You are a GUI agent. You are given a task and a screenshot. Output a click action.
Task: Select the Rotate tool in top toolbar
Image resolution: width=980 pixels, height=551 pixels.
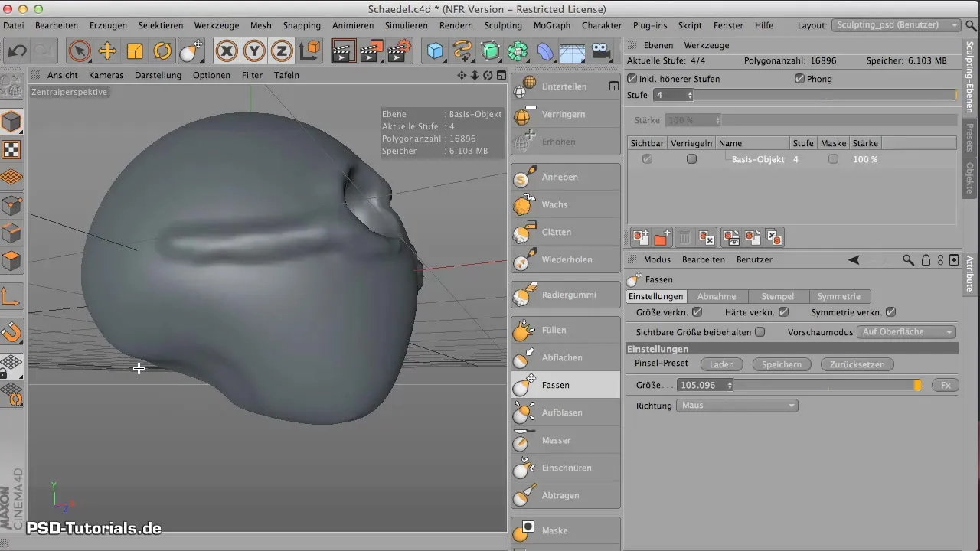coord(162,51)
